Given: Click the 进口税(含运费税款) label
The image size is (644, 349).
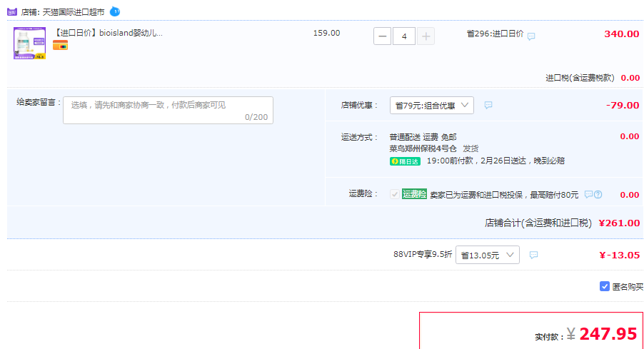Looking at the screenshot, I should coord(580,78).
